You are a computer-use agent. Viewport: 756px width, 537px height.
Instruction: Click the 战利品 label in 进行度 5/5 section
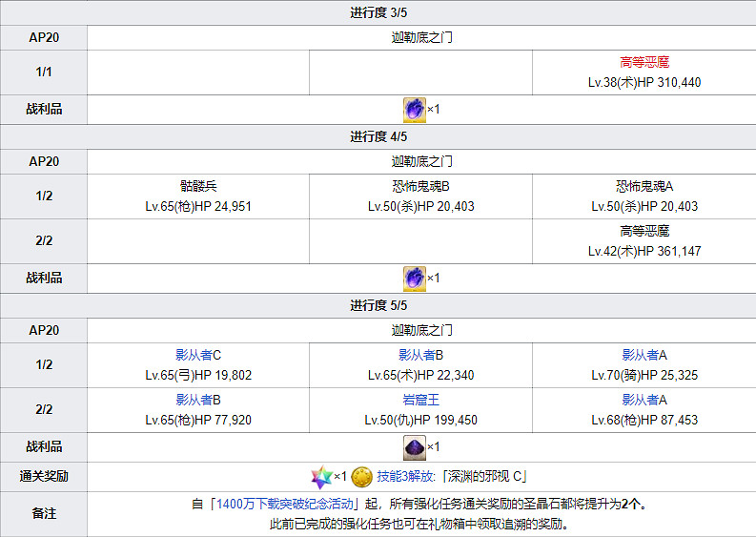44,447
